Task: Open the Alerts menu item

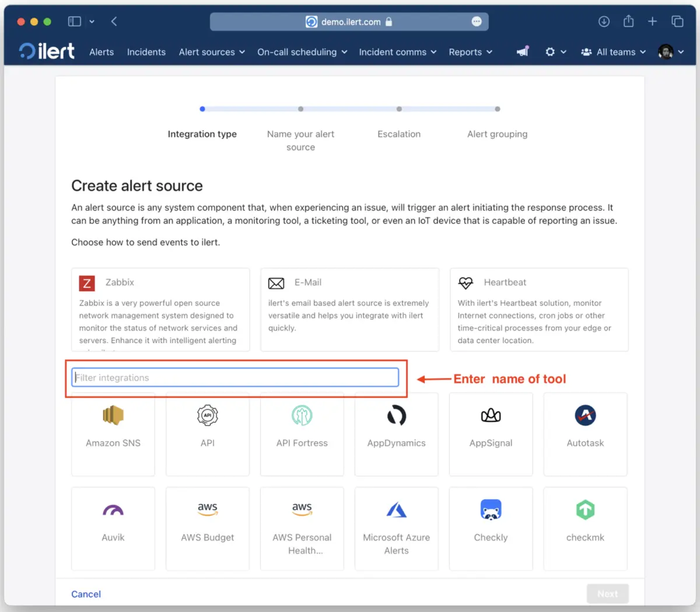Action: click(101, 52)
